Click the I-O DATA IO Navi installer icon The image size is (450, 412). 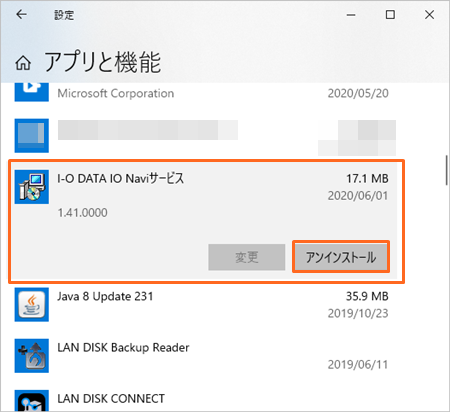pos(32,187)
